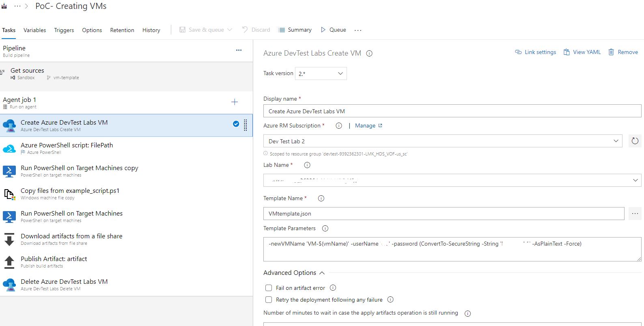Open more toolbar actions ellipsis
The width and height of the screenshot is (644, 326).
pyautogui.click(x=358, y=30)
